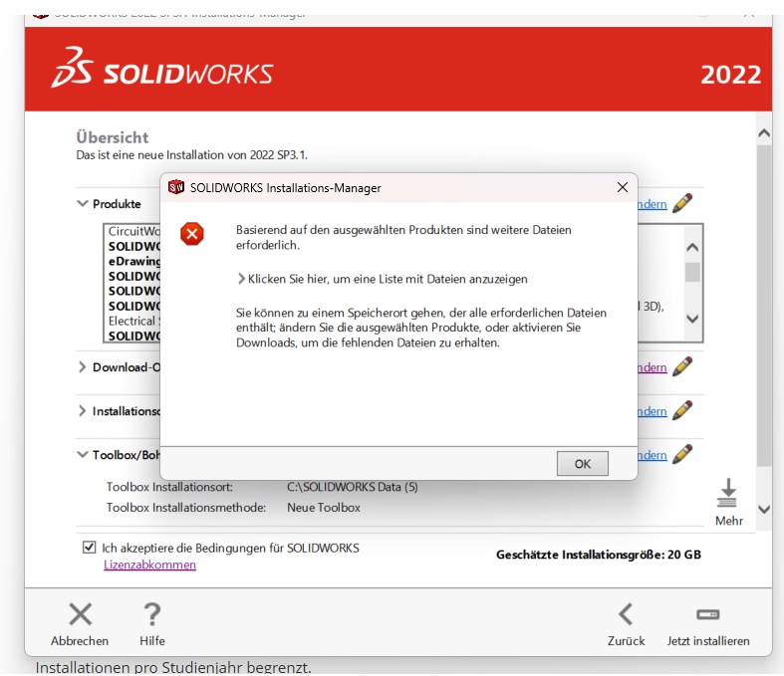
Task: Expand the Installationsort section
Action: pyautogui.click(x=82, y=411)
